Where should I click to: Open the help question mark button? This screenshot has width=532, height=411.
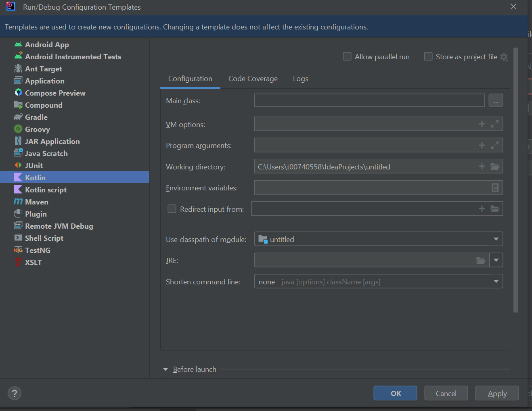[15, 393]
